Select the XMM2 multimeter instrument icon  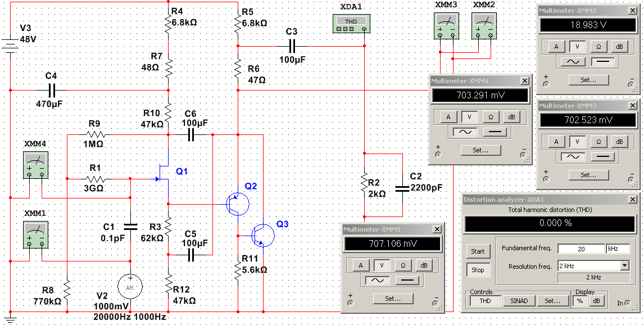point(484,25)
